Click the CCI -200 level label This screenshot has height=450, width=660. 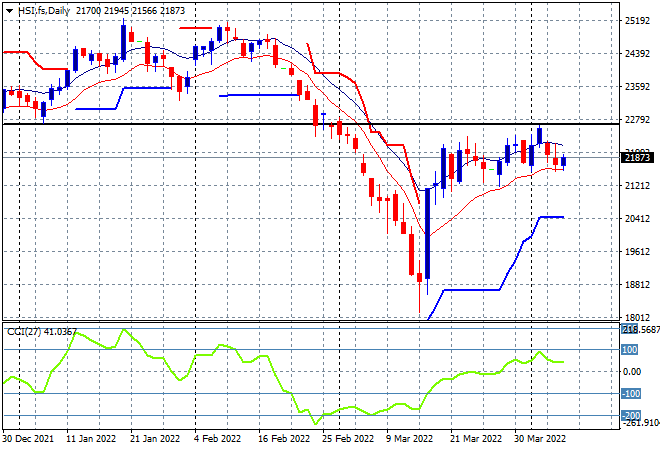[x=631, y=415]
